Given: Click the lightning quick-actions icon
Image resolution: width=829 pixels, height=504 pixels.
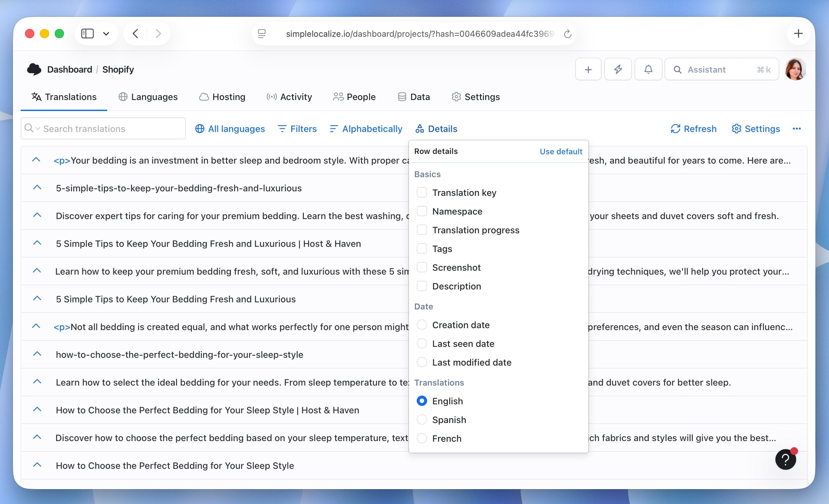Looking at the screenshot, I should (617, 69).
